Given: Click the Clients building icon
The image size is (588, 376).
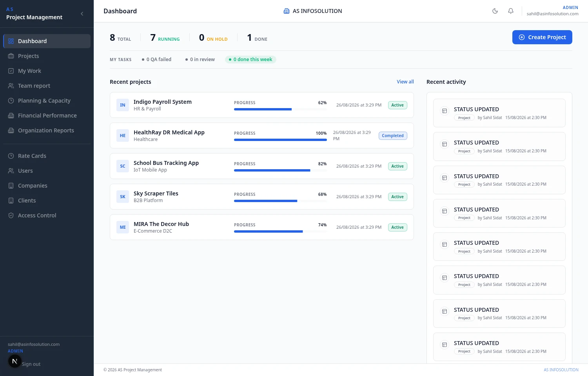Looking at the screenshot, I should [11, 201].
